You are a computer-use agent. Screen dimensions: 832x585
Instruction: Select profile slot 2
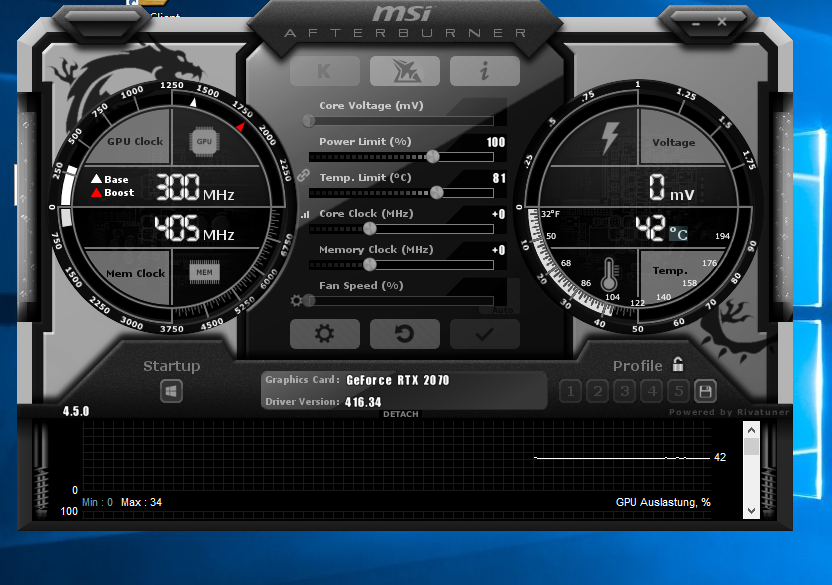click(x=597, y=392)
